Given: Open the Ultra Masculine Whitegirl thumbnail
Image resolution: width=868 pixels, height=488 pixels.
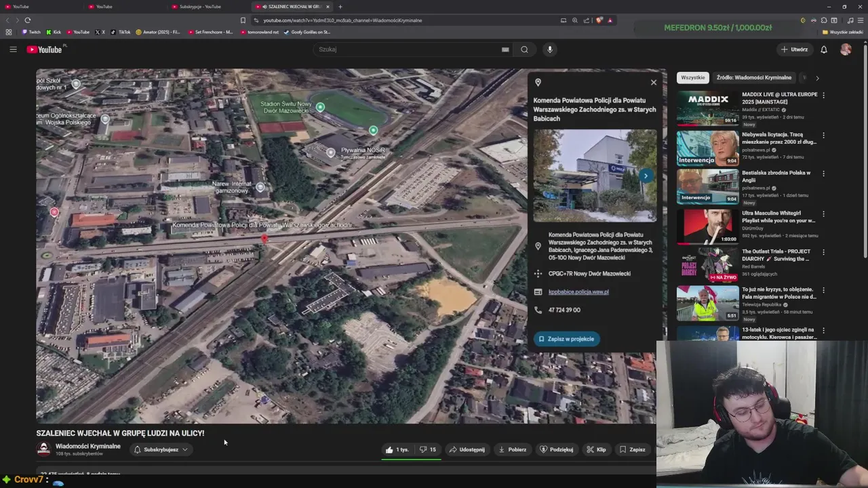Looking at the screenshot, I should 707,226.
